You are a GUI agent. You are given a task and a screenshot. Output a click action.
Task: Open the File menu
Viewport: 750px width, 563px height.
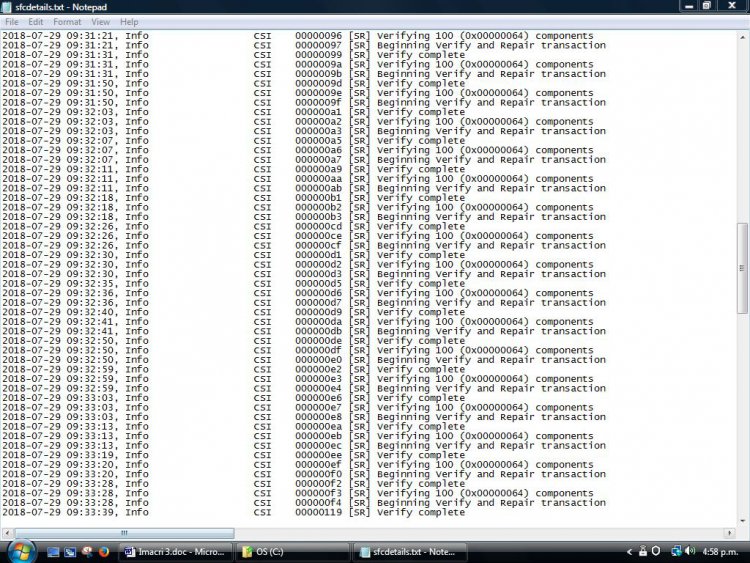coord(12,21)
